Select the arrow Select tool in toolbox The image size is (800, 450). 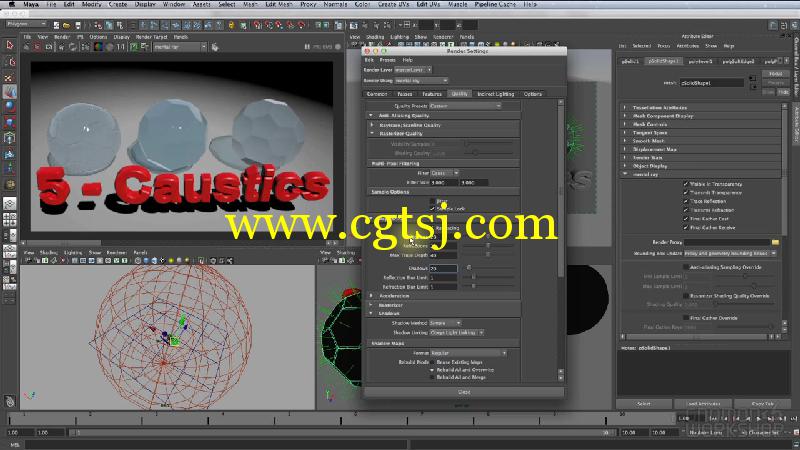[x=10, y=45]
